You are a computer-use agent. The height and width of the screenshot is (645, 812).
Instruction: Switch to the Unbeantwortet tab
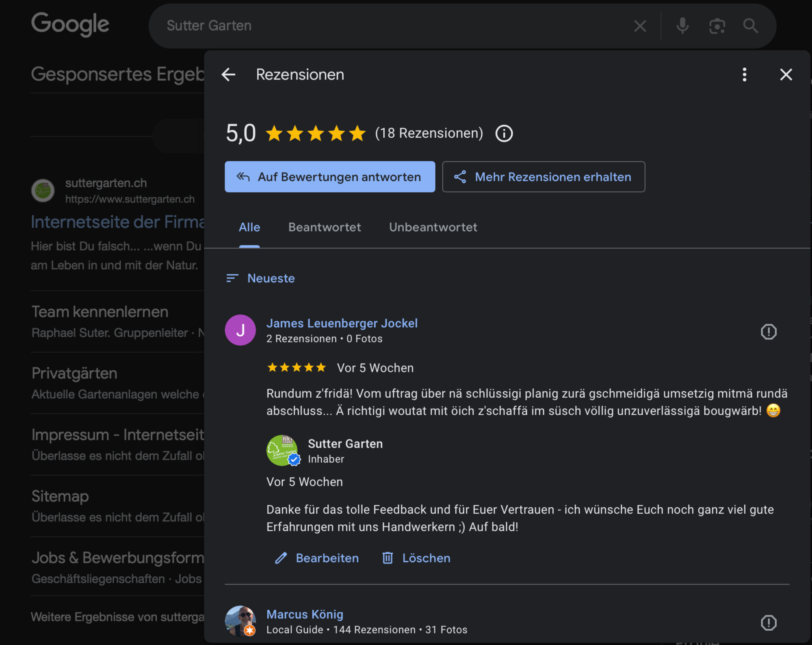[433, 227]
